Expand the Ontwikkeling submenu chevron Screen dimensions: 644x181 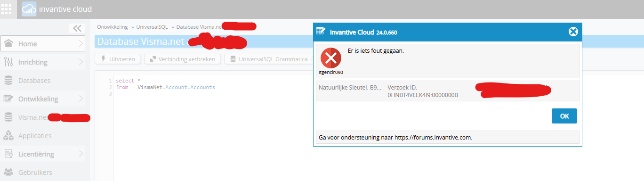coord(81,99)
